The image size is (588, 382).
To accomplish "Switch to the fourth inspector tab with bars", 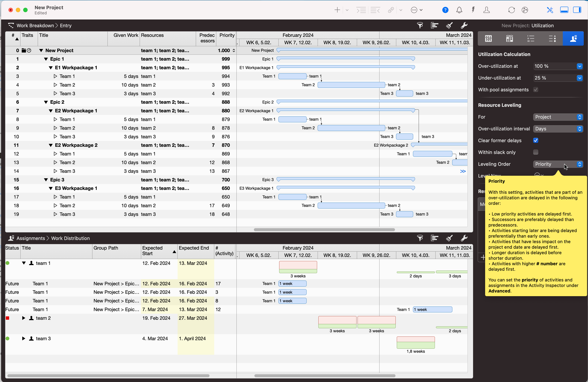I will 552,38.
